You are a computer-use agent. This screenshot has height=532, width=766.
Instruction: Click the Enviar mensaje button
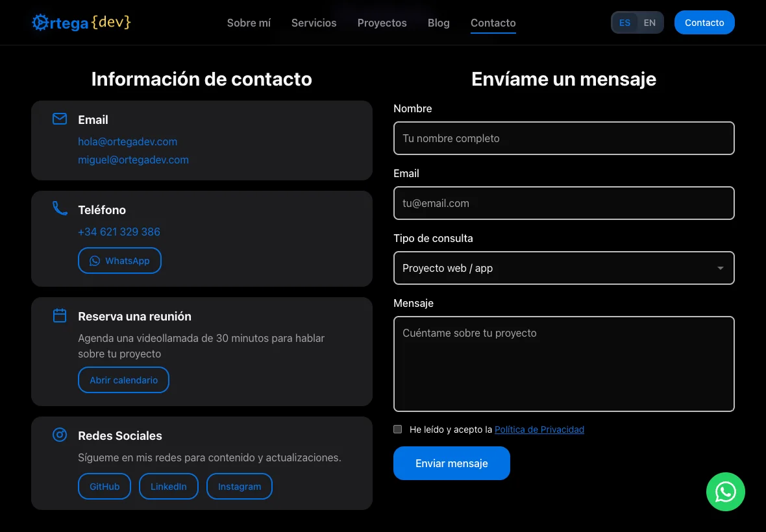pos(451,463)
